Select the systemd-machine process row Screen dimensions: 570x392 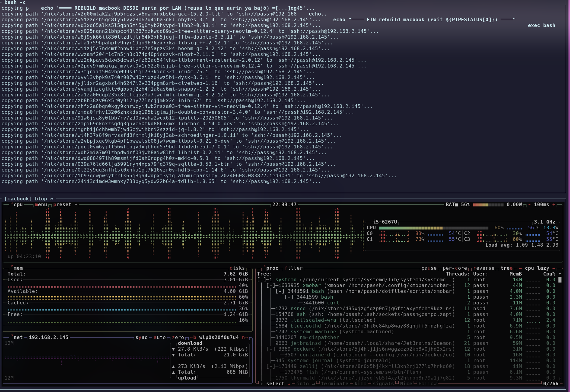pyautogui.click(x=406, y=332)
